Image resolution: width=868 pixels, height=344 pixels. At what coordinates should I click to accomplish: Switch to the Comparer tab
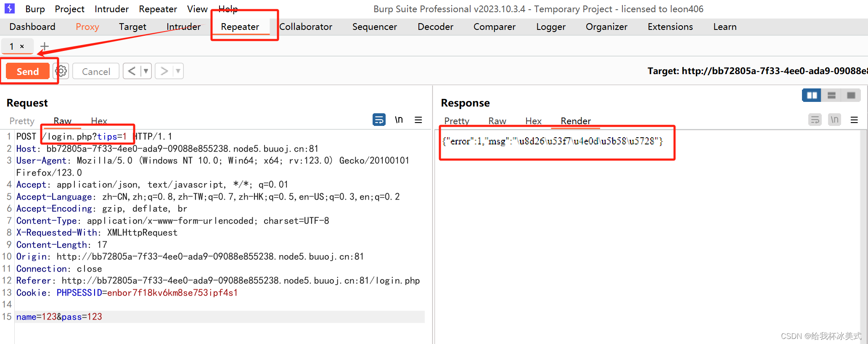click(x=495, y=27)
